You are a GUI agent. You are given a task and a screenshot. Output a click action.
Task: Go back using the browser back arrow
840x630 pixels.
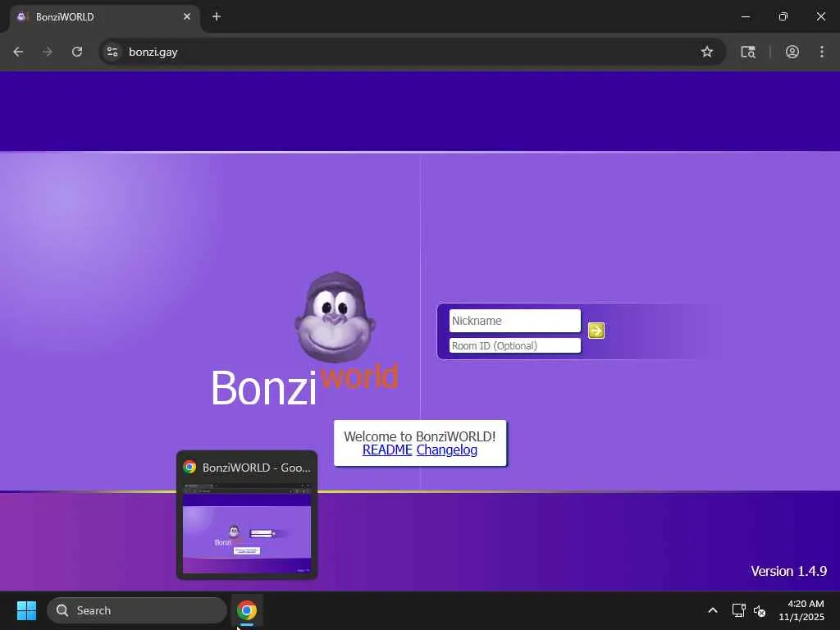[x=18, y=52]
